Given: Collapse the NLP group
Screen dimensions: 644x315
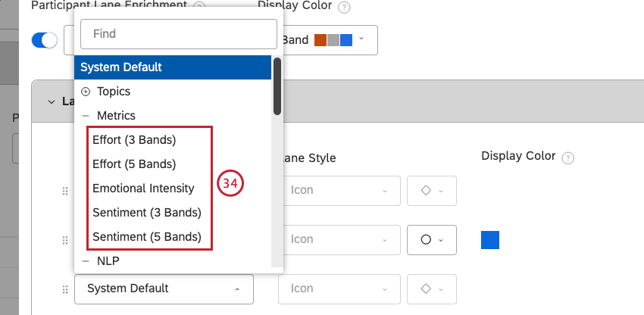Looking at the screenshot, I should tap(85, 261).
